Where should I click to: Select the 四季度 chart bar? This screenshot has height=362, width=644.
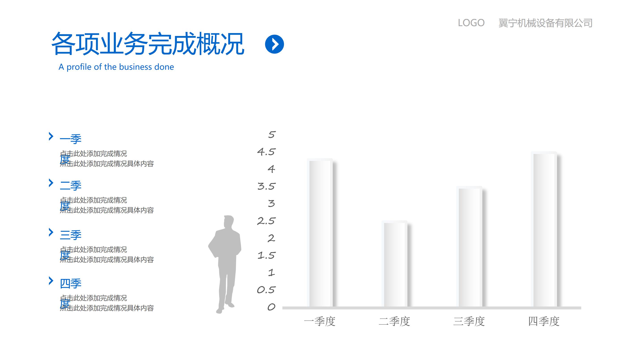(x=544, y=229)
